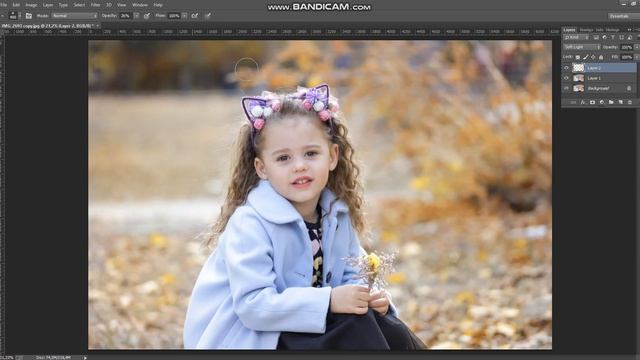Screen dimensions: 640x360
Task: Filter layers by shape layers icon
Action: (x=622, y=37)
